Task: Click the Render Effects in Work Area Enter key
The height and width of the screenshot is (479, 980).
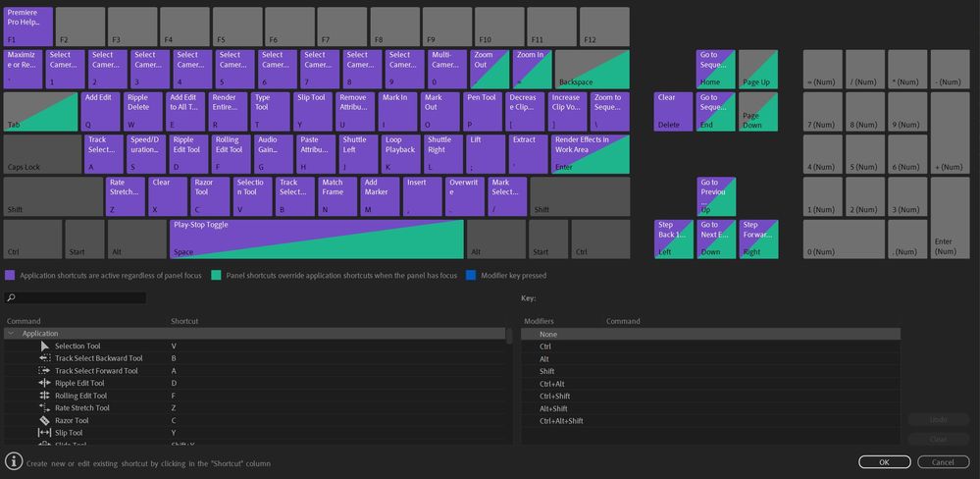Action: (x=591, y=154)
